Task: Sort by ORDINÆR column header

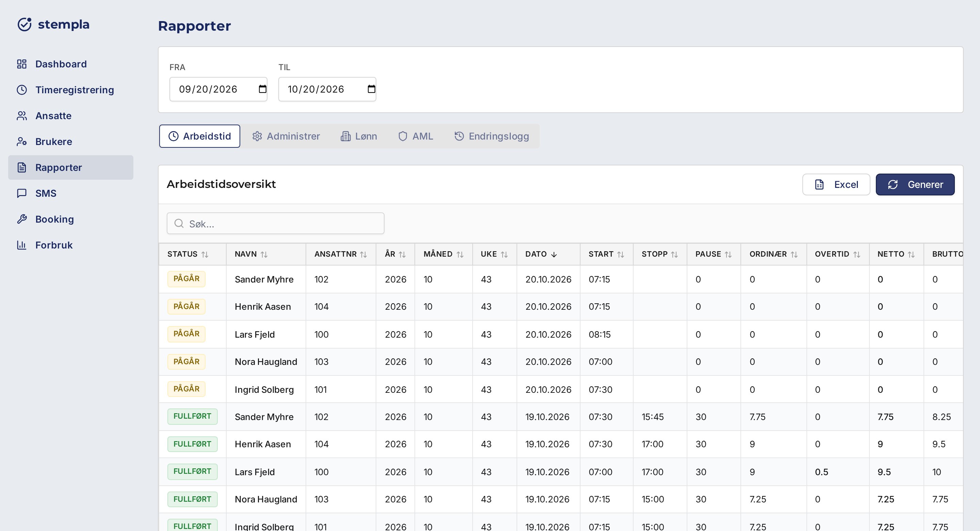Action: [x=773, y=254]
